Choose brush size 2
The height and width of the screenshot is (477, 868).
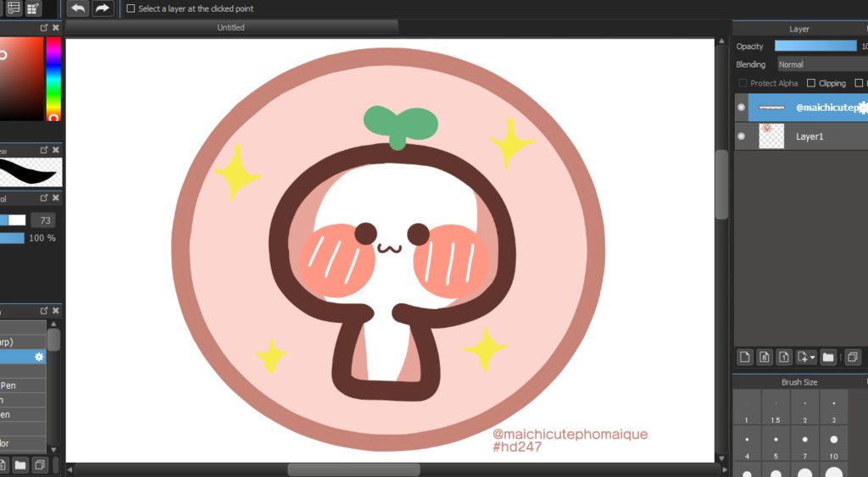(804, 408)
